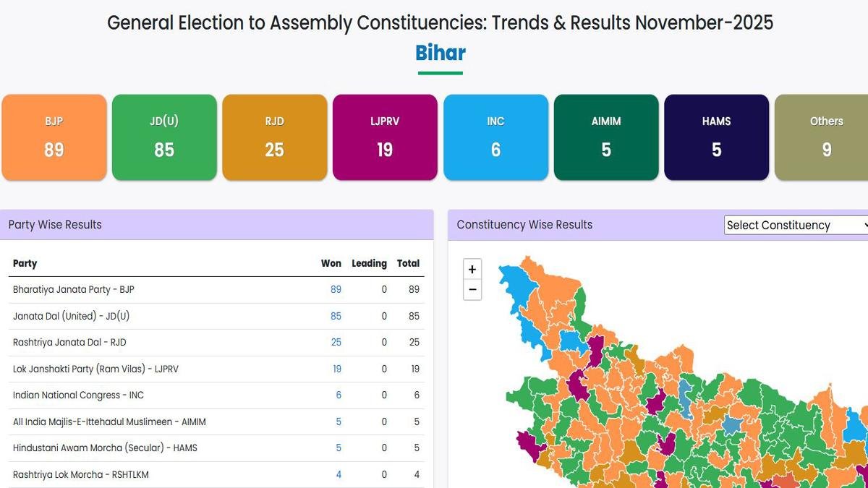Click the JD(U) 85 seats card
868x488 pixels.
click(164, 137)
